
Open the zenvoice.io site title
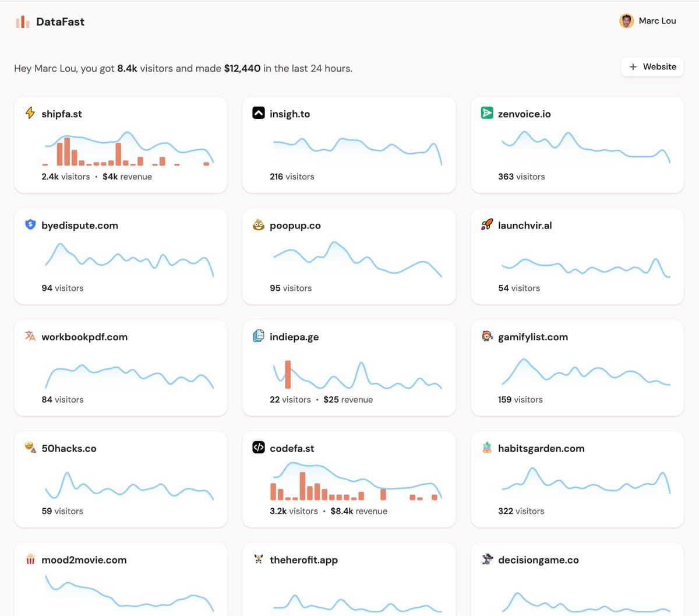[524, 114]
